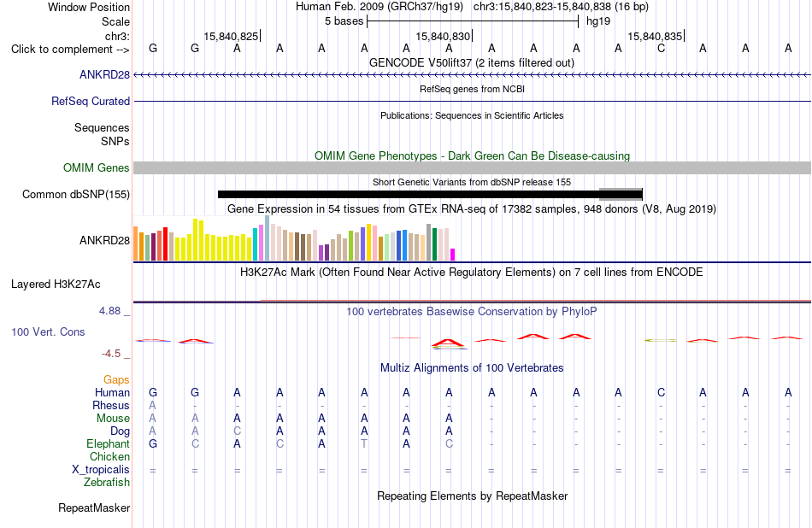Click the H3K27Ac Mark track title

tap(472, 272)
